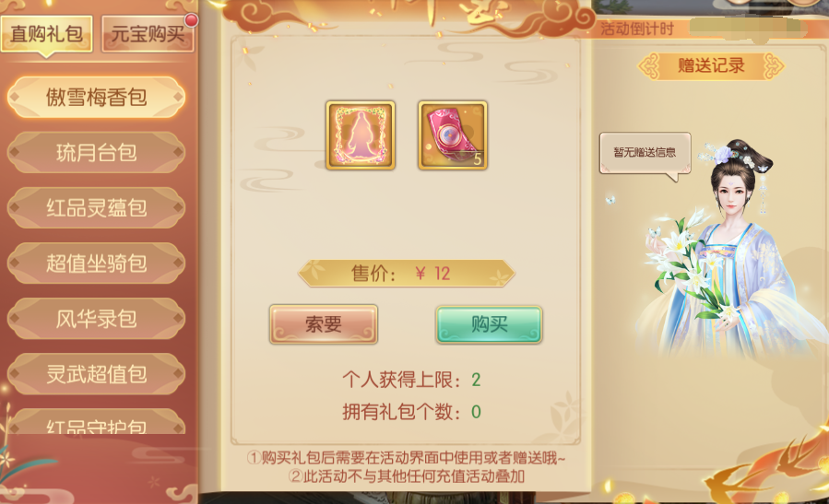The image size is (829, 504).
Task: Click the 暂无赠送信息 speech bubble
Action: click(x=645, y=153)
